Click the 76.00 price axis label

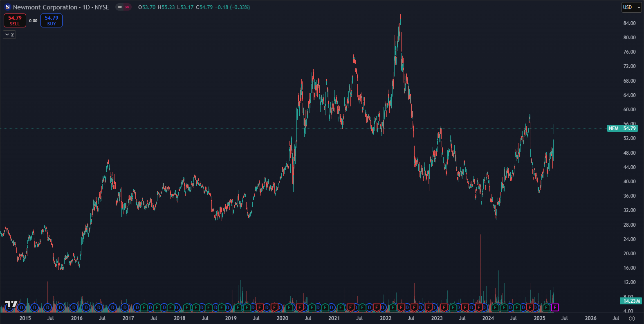629,52
